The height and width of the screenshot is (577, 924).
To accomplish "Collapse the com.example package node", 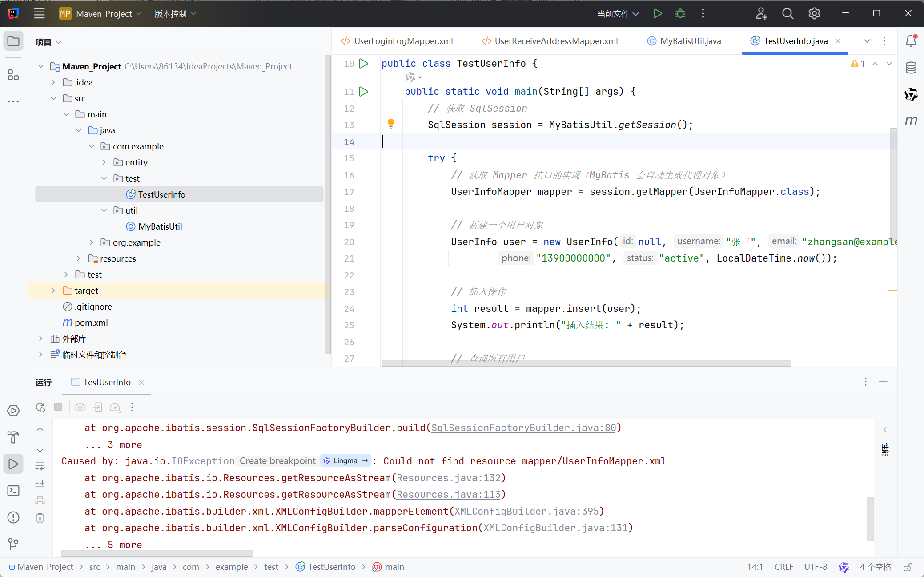I will [x=92, y=146].
